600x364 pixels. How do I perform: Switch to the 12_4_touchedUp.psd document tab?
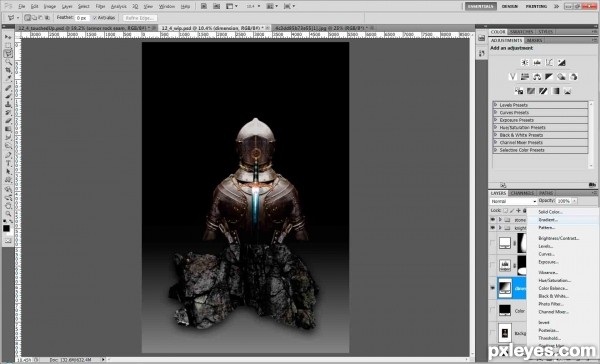[86, 28]
